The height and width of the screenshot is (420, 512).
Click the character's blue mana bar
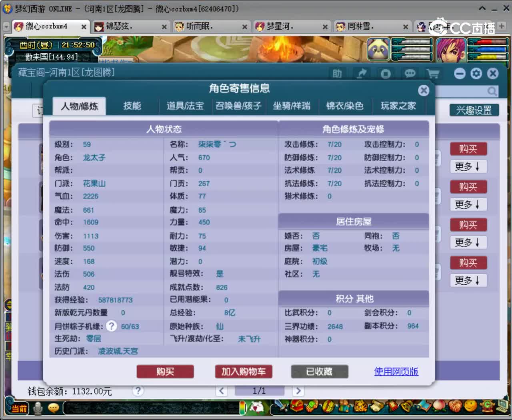(x=487, y=50)
